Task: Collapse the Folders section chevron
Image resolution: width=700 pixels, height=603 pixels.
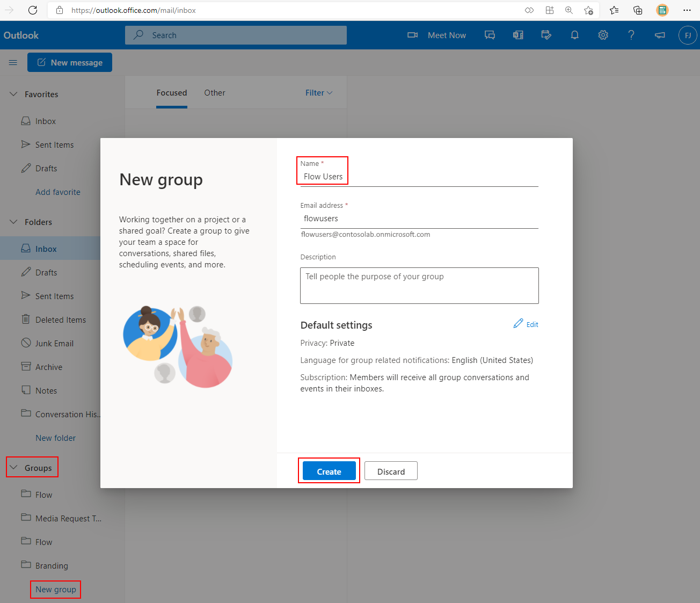Action: coord(13,222)
